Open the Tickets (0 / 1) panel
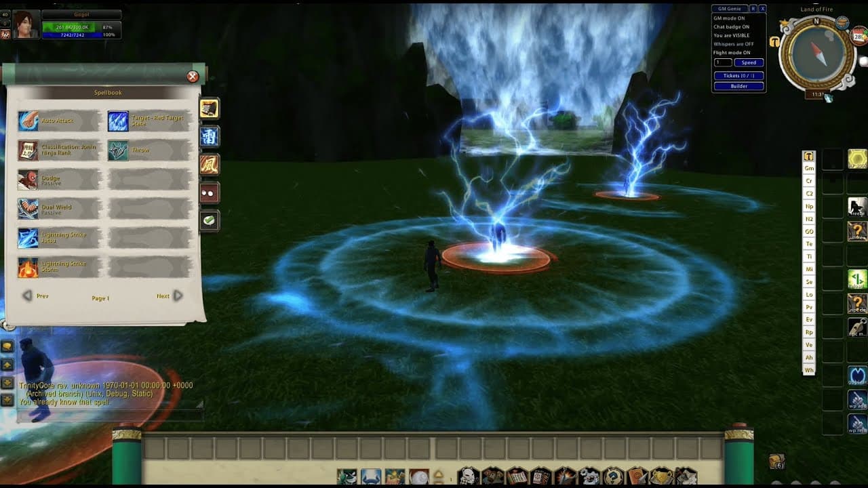Viewport: 868px width, 488px height. pos(738,76)
